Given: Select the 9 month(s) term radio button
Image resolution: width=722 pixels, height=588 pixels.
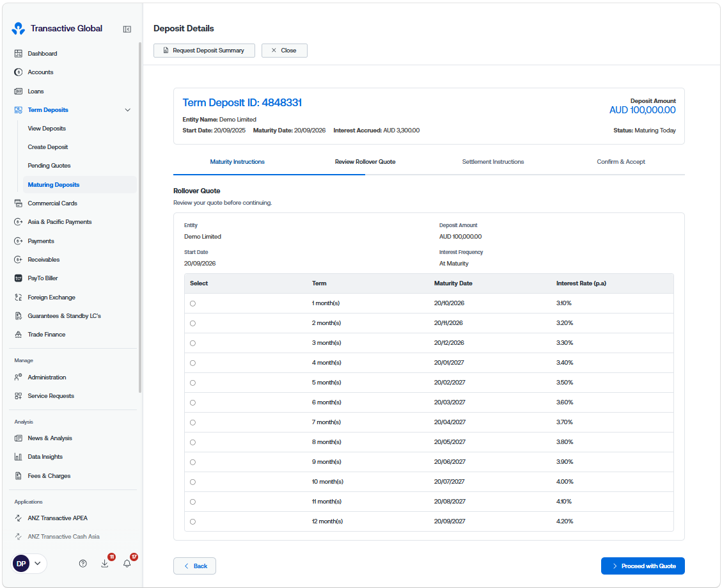Looking at the screenshot, I should [193, 462].
